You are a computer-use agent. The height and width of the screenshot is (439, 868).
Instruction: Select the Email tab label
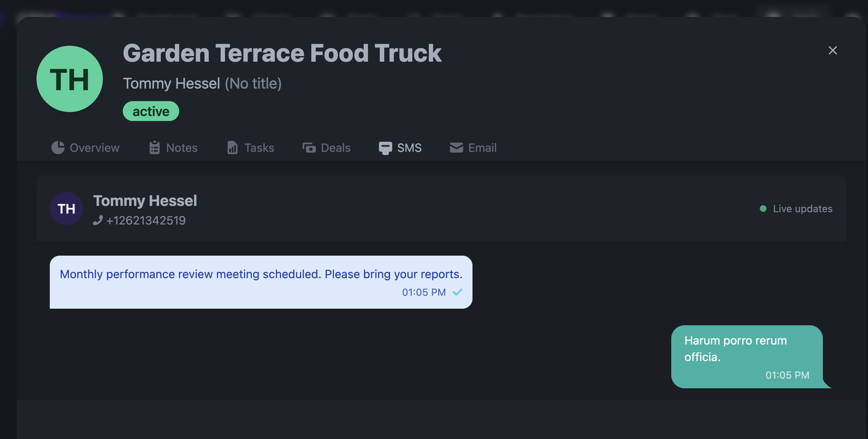pyautogui.click(x=482, y=148)
